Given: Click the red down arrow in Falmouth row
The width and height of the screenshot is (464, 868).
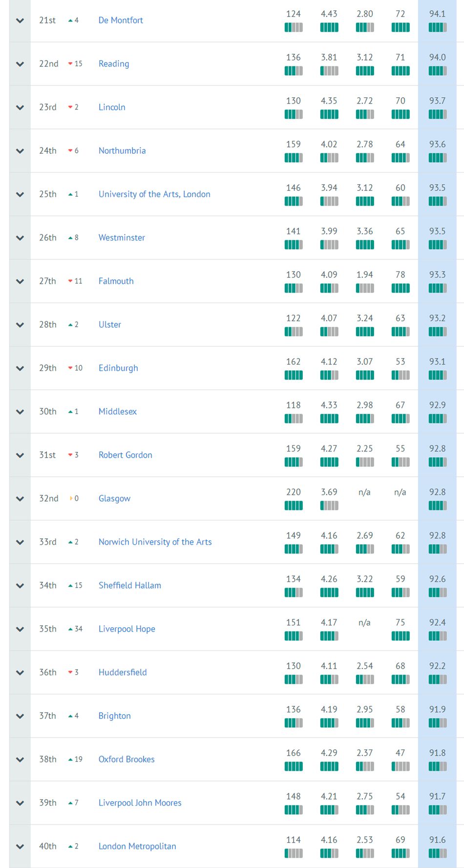Looking at the screenshot, I should (x=70, y=281).
